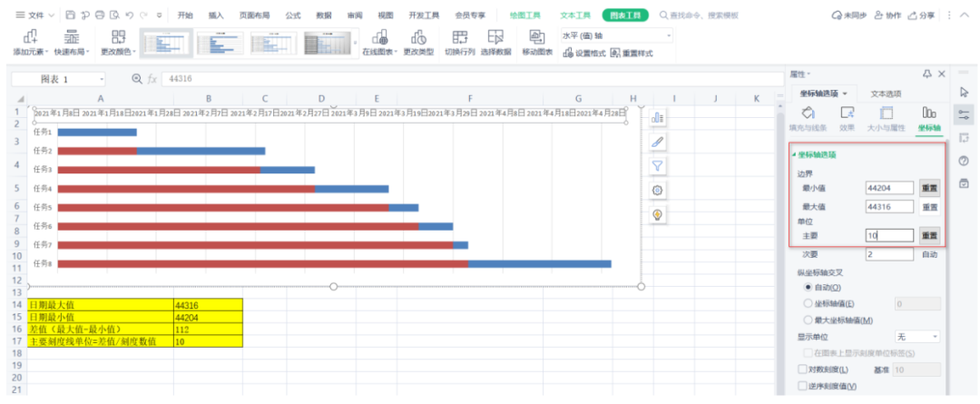Screen dimensions: 980x404
Task: Check the 逆序刻度值 checkbox
Action: (x=802, y=386)
